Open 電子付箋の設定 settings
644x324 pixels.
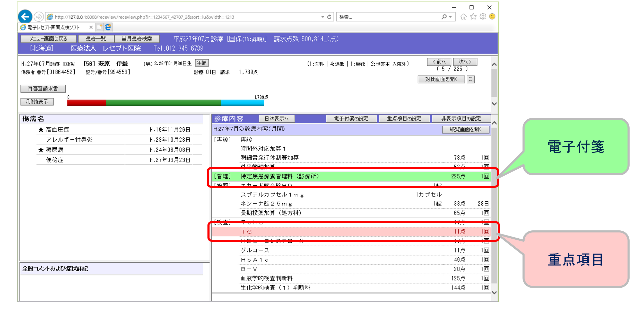[351, 119]
